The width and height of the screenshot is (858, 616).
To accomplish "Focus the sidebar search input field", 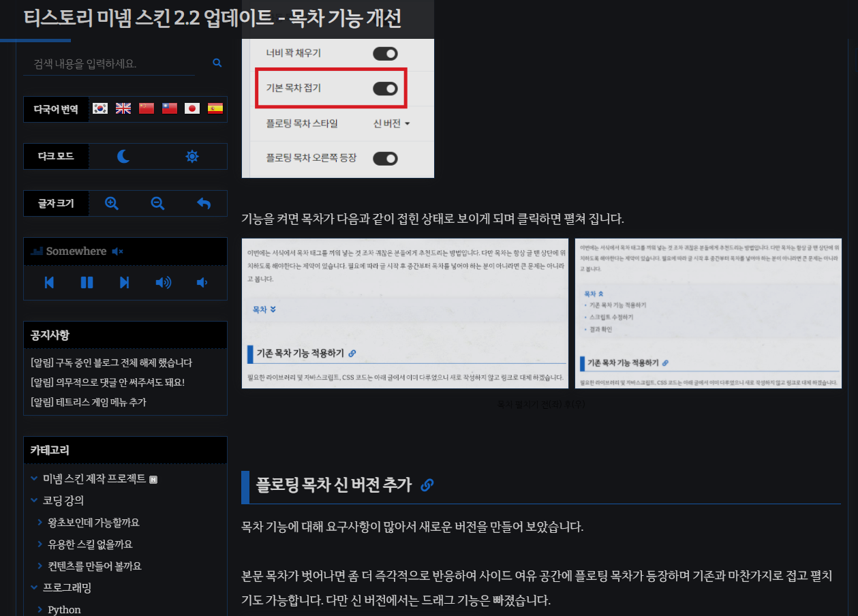I will pos(109,64).
